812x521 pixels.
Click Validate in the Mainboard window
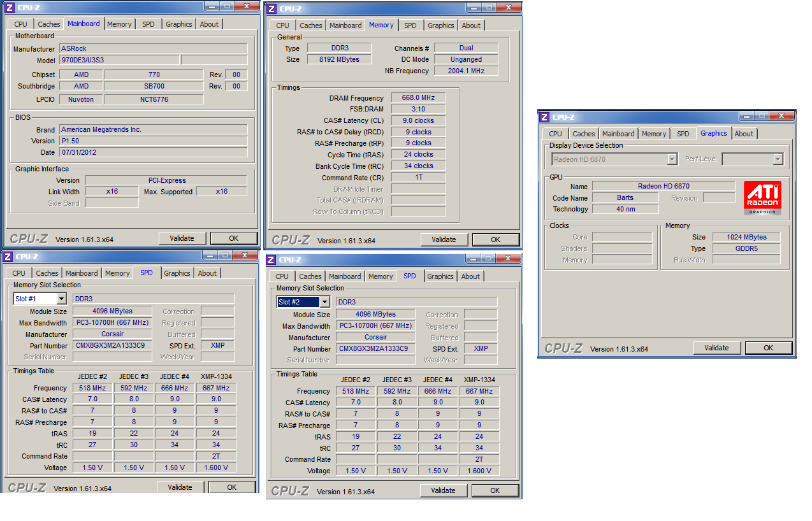(x=182, y=238)
